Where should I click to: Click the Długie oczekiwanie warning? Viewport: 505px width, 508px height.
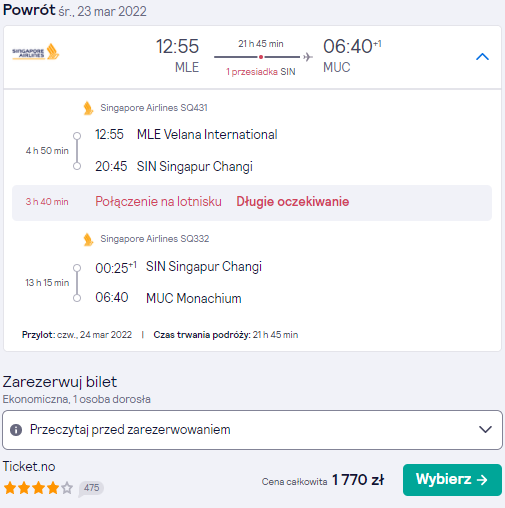293,202
